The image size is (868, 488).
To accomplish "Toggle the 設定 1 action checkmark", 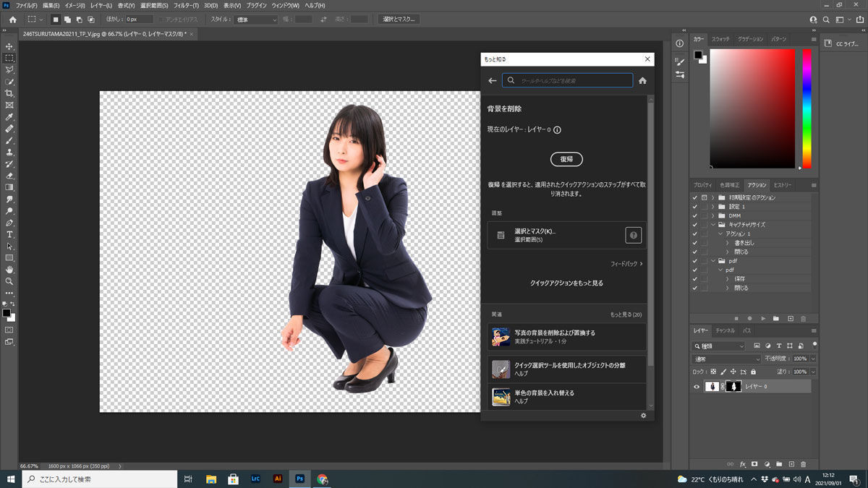I will tap(693, 207).
